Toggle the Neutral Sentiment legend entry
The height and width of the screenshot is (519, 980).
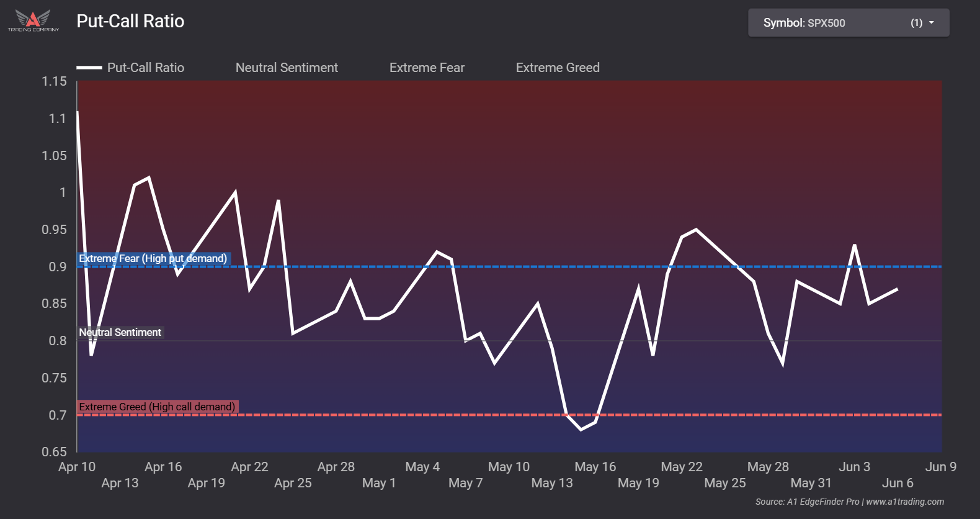(287, 68)
